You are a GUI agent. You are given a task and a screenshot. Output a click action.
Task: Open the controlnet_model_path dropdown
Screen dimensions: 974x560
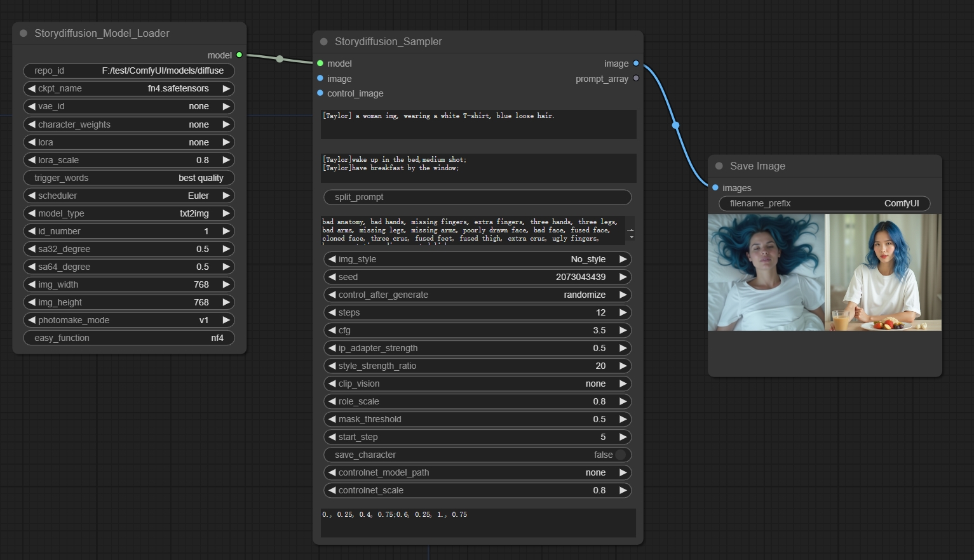pyautogui.click(x=478, y=472)
